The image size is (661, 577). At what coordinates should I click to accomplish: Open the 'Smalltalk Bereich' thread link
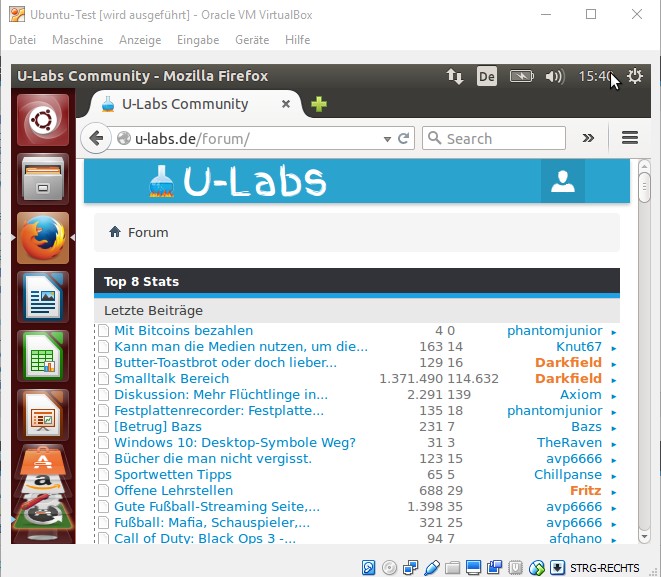(171, 378)
